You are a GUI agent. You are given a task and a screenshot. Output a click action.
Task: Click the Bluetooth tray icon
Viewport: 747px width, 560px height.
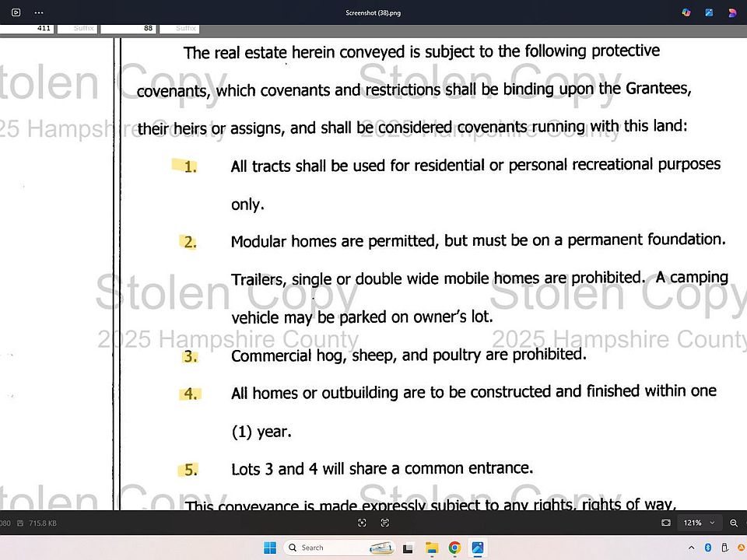709,548
